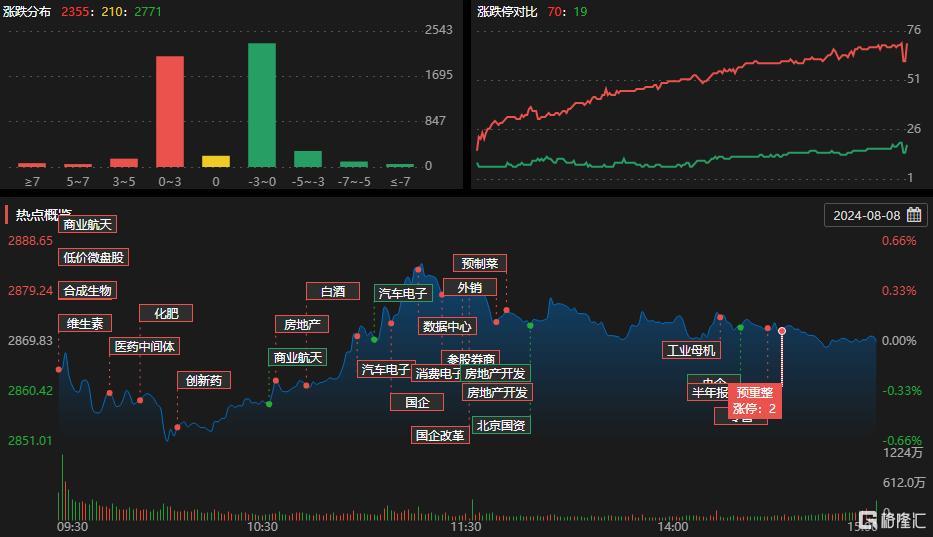The height and width of the screenshot is (537, 933).
Task: Click the 半年报 tag
Action: click(708, 393)
